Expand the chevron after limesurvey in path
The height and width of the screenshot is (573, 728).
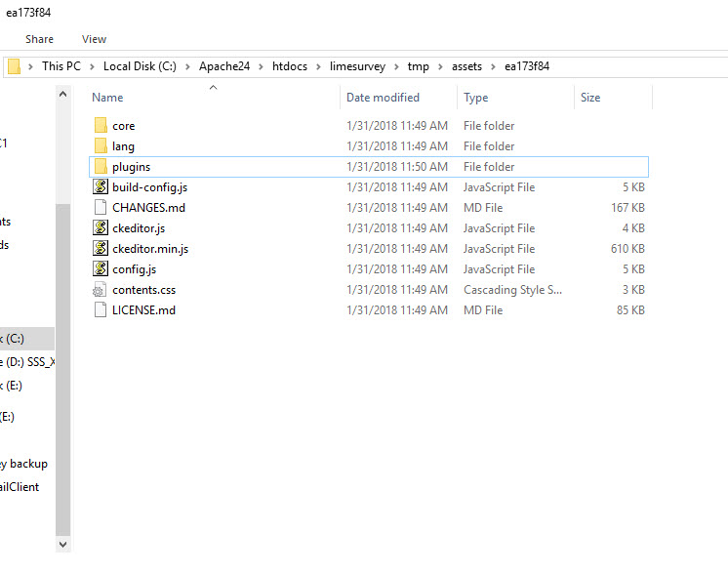click(397, 66)
